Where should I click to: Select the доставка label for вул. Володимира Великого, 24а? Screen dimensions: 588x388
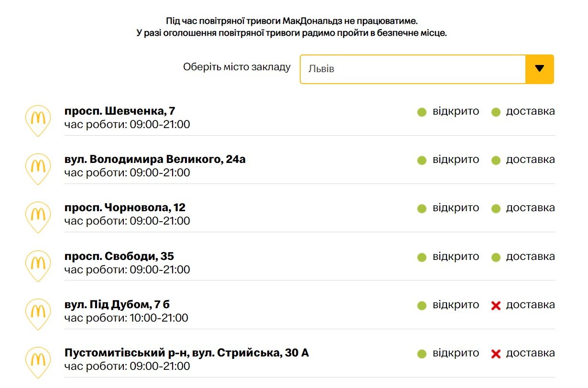pyautogui.click(x=531, y=160)
